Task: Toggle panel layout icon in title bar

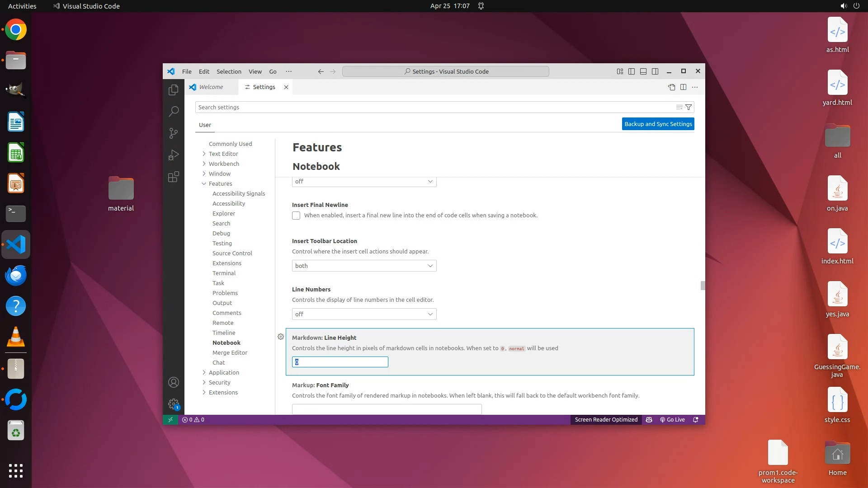Action: [643, 71]
